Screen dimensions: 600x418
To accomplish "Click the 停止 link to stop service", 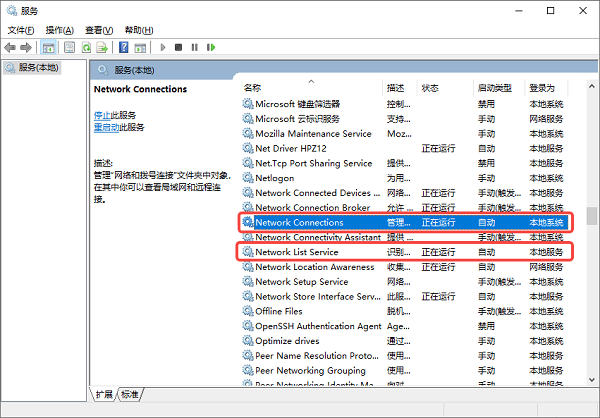I will (x=101, y=115).
